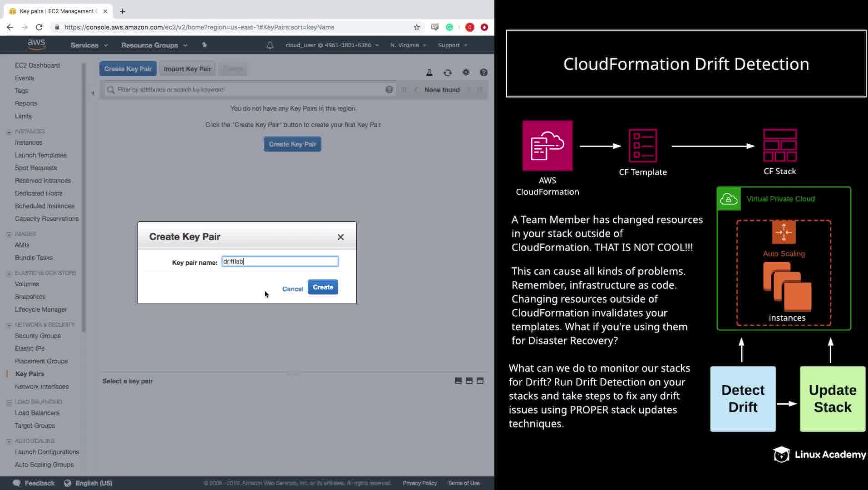Click the Feedback button in footer

click(34, 483)
